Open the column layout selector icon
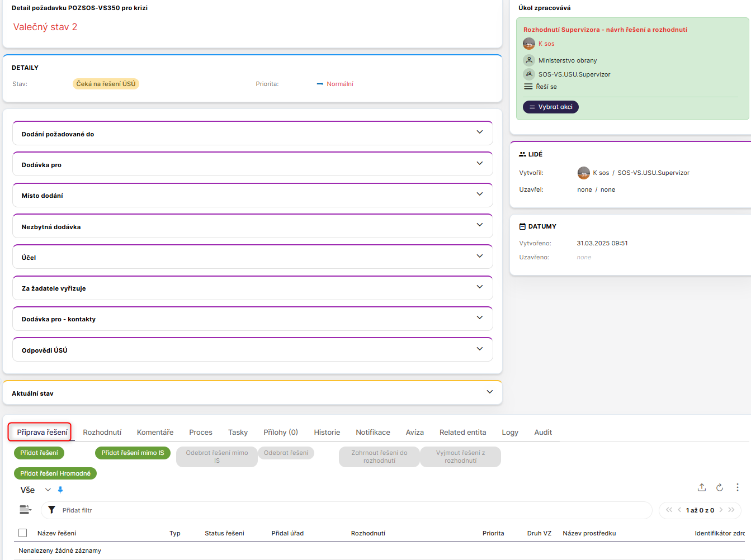Viewport: 751px width, 560px height. (25, 510)
